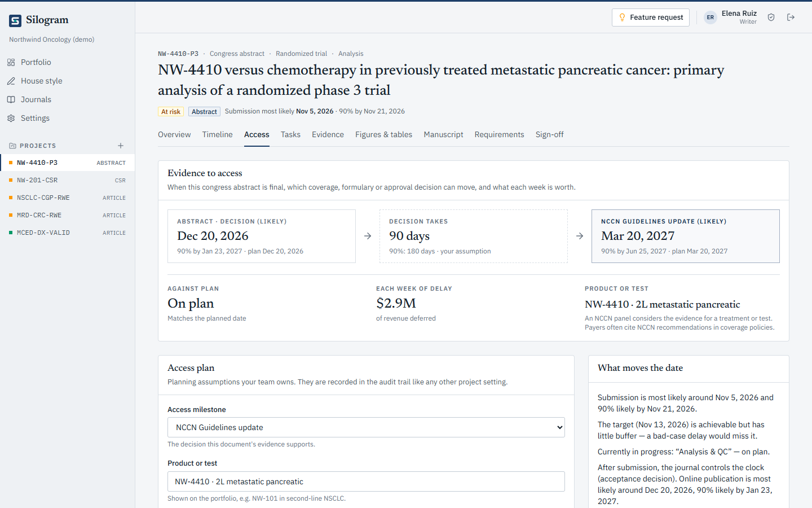
Task: Open the House style page
Action: point(67,81)
